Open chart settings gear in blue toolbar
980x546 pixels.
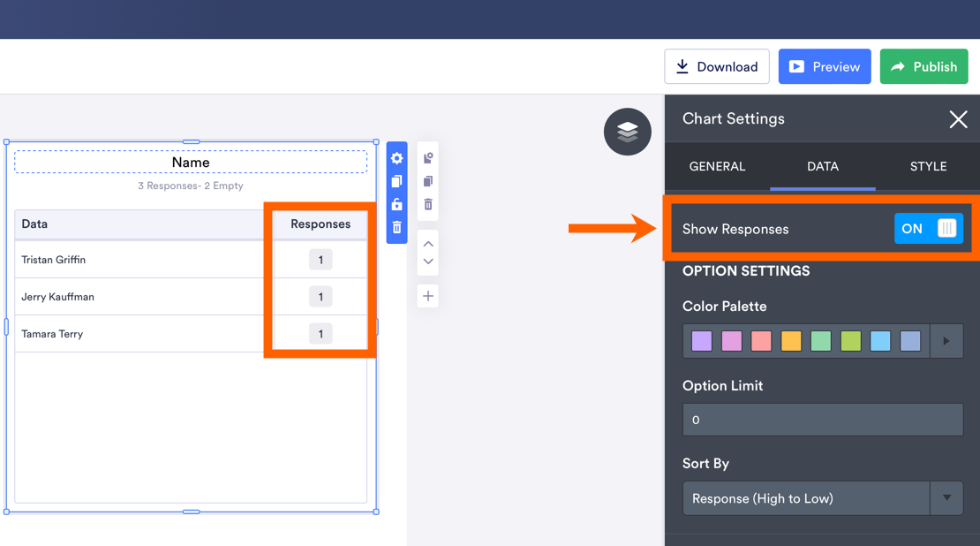pos(397,159)
